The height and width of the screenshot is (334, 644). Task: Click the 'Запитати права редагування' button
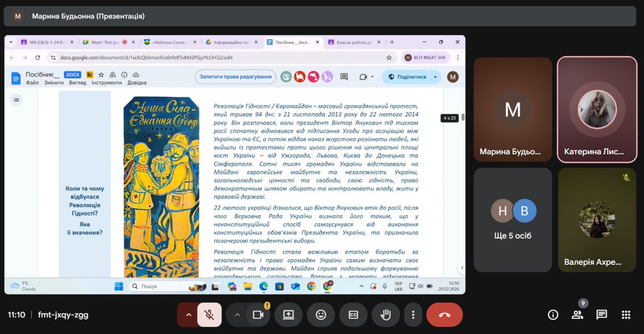(235, 77)
